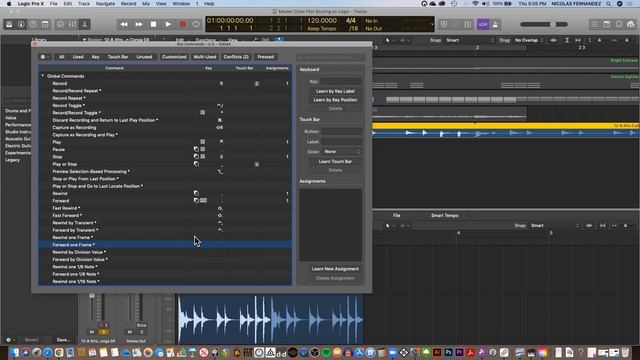Toggle Replace mode button
The width and height of the screenshot is (640, 360).
(444, 24)
